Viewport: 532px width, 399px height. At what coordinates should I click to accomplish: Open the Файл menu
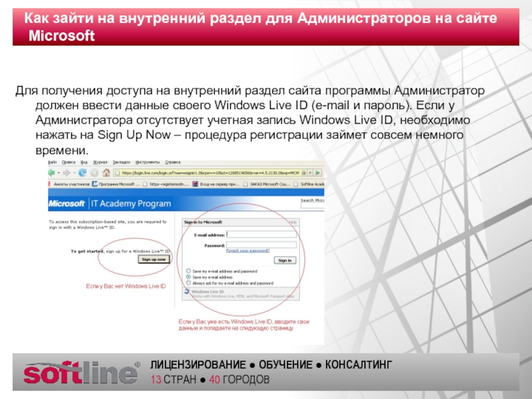point(53,162)
